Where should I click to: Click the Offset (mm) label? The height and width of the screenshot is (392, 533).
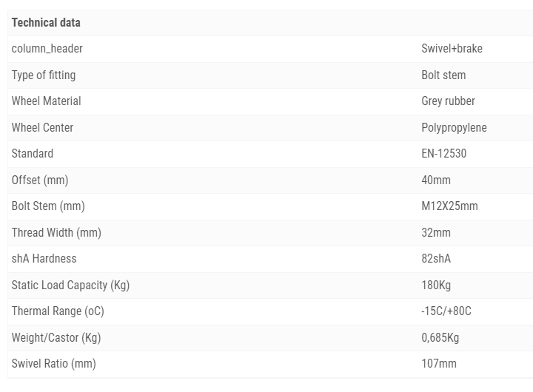point(40,180)
